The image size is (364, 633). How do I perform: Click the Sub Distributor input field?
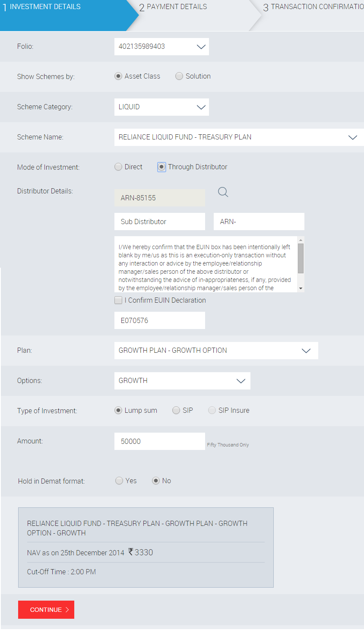(160, 222)
